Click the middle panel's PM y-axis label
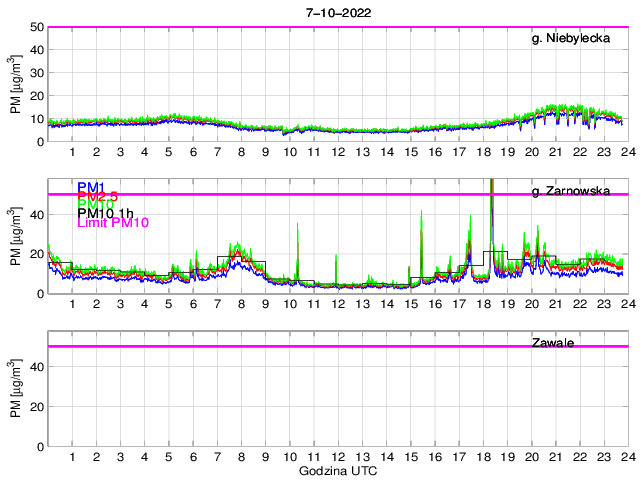The height and width of the screenshot is (480, 640). tap(17, 237)
